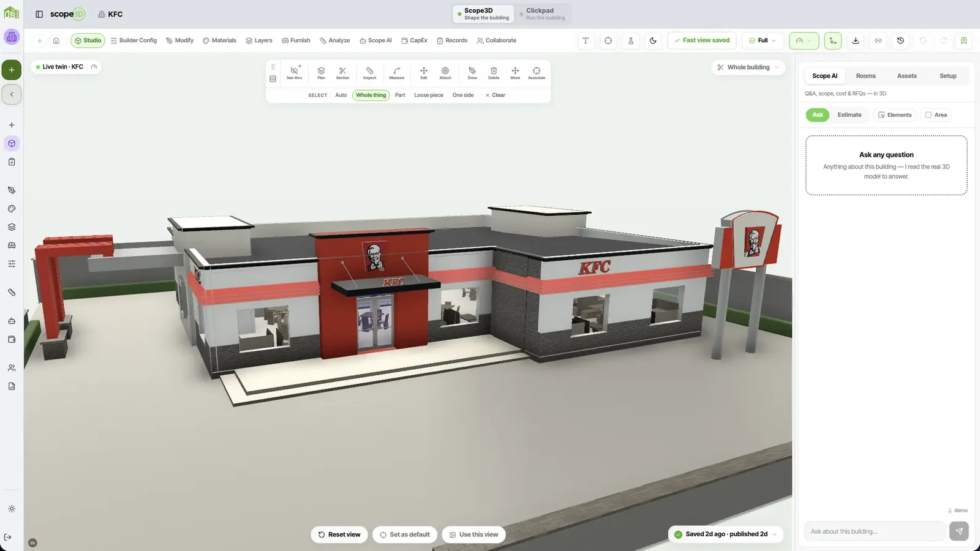This screenshot has height=551, width=980.
Task: Expand the Saved 2d ago status chevron
Action: tap(775, 534)
